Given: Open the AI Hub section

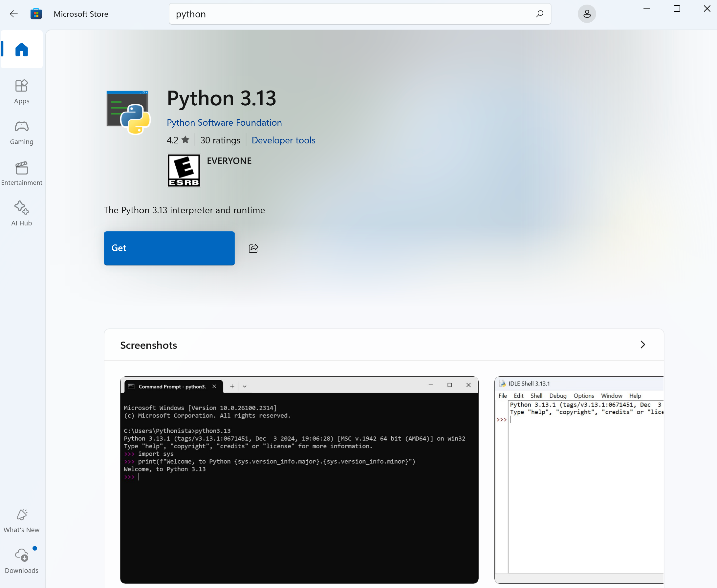Looking at the screenshot, I should click(x=22, y=213).
